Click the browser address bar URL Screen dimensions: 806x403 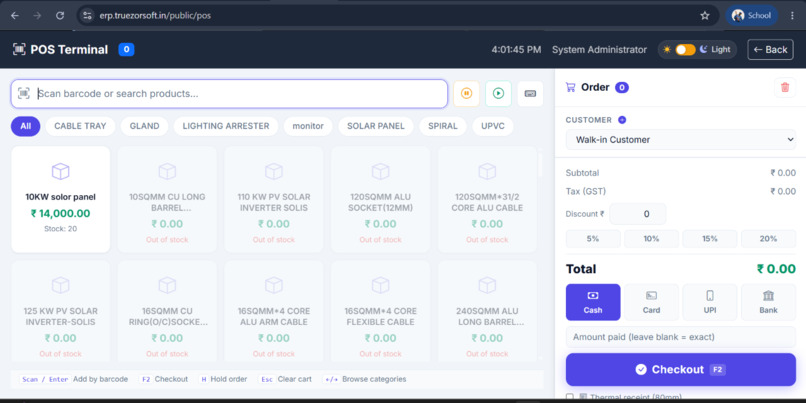[155, 15]
